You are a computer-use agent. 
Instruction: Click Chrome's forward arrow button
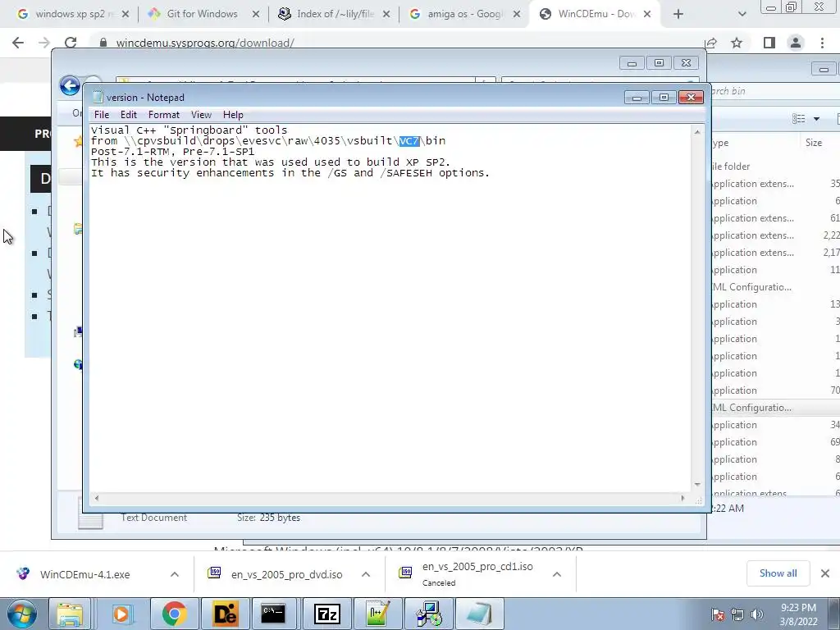point(44,43)
